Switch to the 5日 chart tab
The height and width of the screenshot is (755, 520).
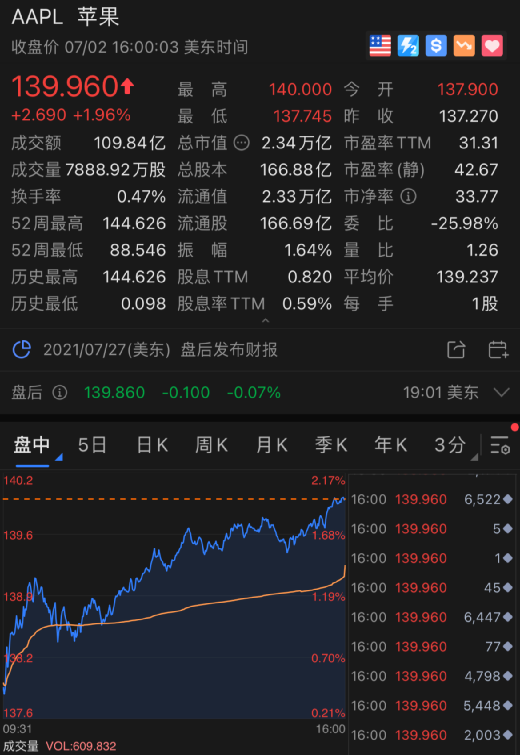coord(92,444)
